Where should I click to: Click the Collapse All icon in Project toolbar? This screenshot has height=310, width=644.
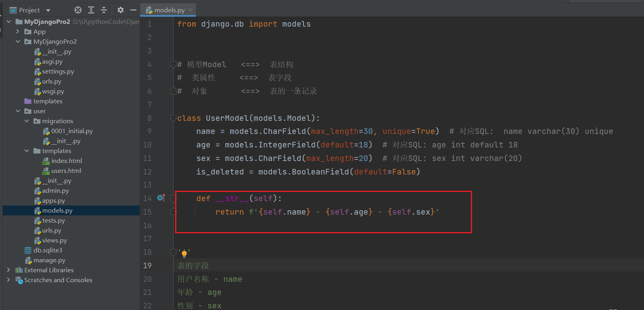(x=104, y=10)
